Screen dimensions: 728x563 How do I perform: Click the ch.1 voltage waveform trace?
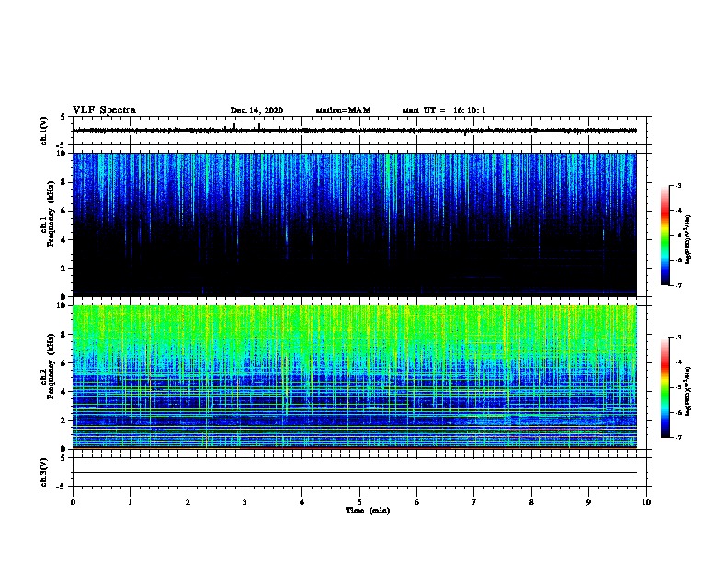tap(354, 131)
